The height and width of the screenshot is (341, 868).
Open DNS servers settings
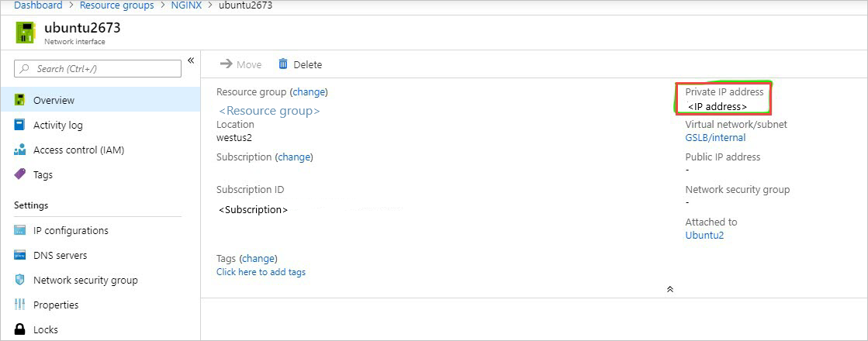tap(100, 255)
